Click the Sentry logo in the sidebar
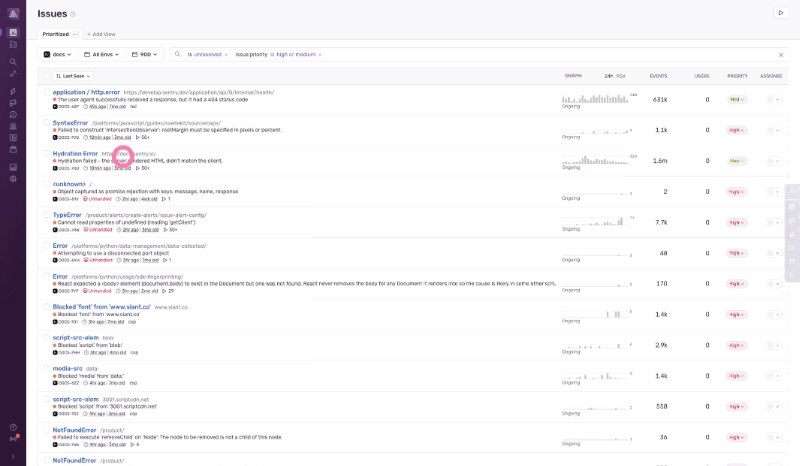Viewport: 800px width, 466px height. (13, 14)
